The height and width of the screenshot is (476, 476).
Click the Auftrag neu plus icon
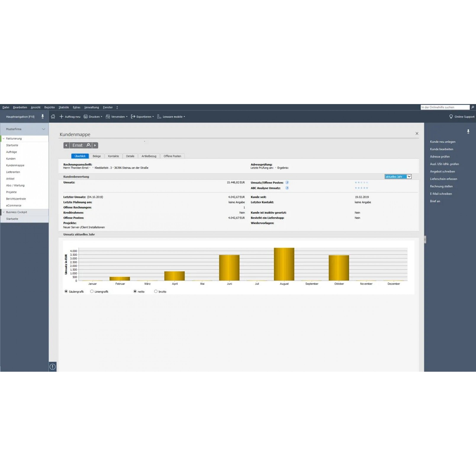point(61,117)
